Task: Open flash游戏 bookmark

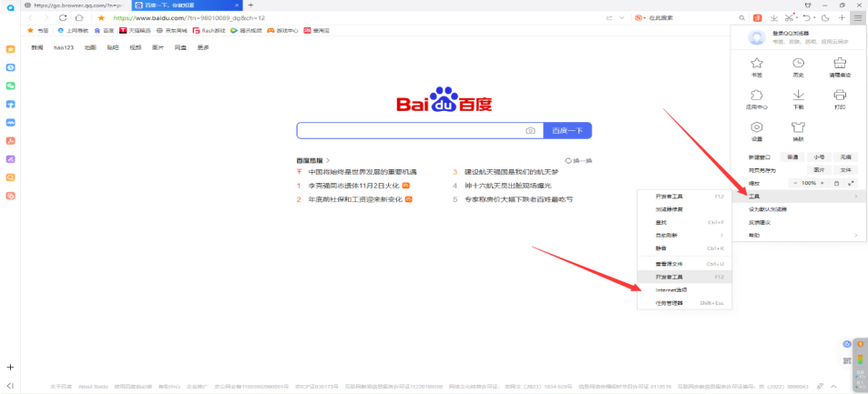Action: [209, 31]
